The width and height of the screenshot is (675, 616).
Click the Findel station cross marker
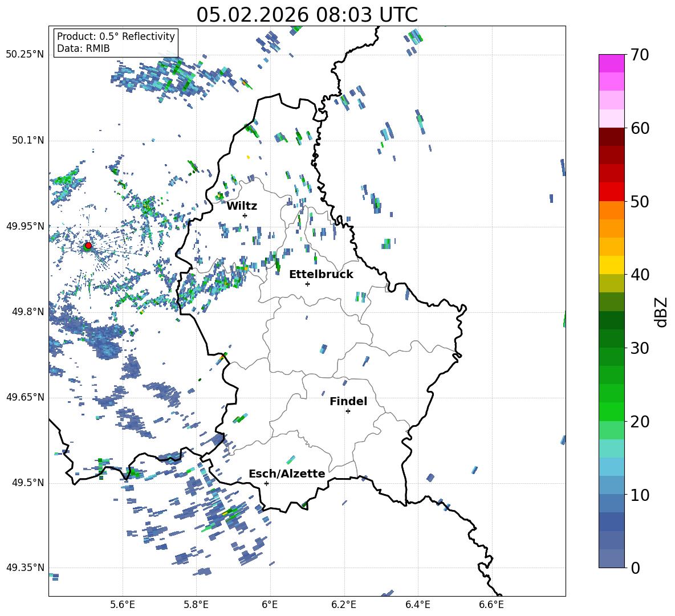(348, 411)
